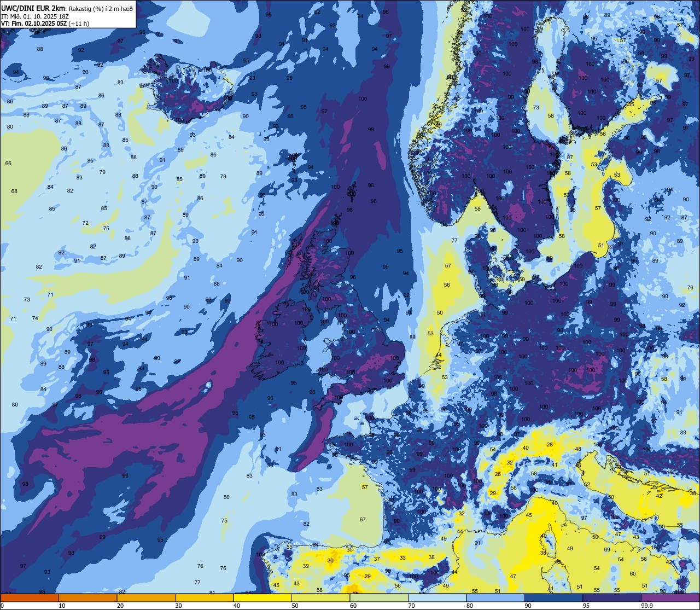Screen dimensions: 700x610
Task: Click the legend tick label 90
Action: pos(528,606)
